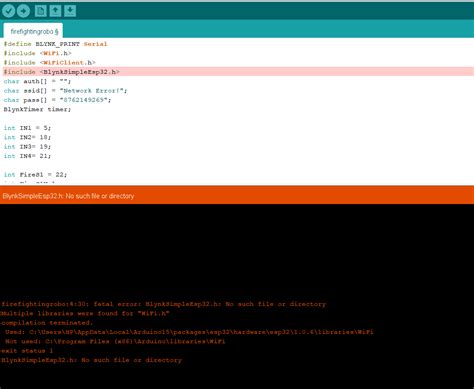Click the 'Not used:' Program Files path line
This screenshot has height=389, width=474.
115,341
